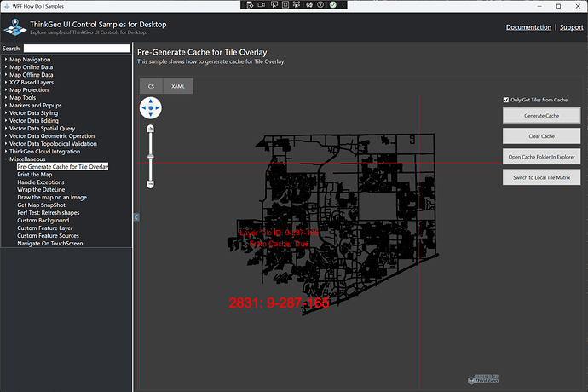
Task: Expand the Vector Data Editing node
Action: (x=6, y=121)
